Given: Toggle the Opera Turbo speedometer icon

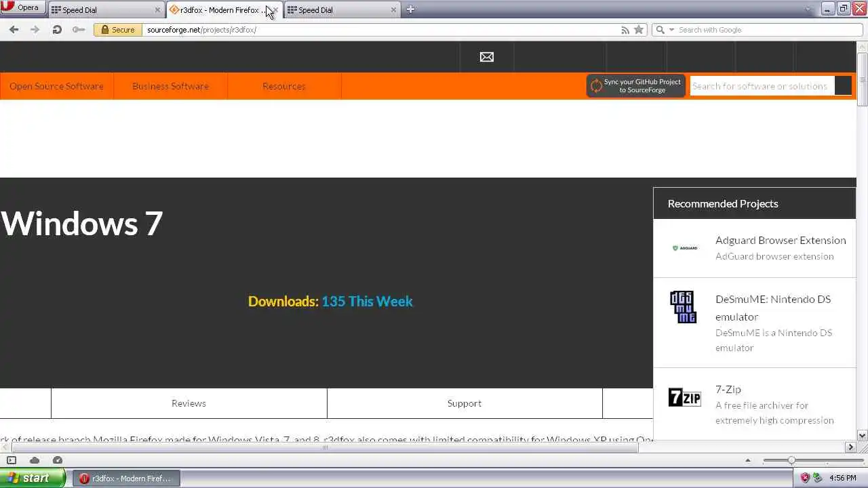Looking at the screenshot, I should (58, 460).
